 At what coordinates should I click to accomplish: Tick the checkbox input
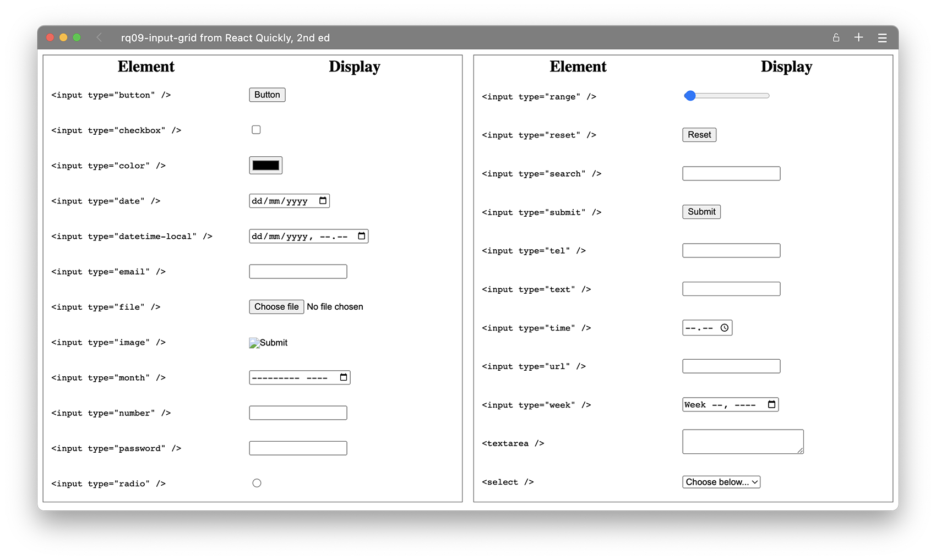[x=256, y=130]
